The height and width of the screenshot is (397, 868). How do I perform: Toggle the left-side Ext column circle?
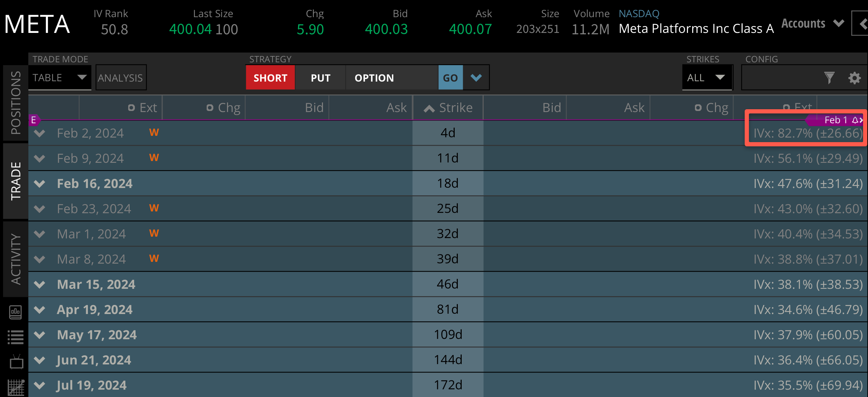[x=131, y=108]
